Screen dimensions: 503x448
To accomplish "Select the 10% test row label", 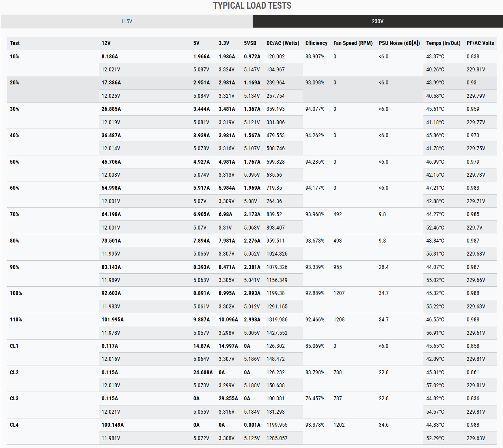I will (x=15, y=56).
